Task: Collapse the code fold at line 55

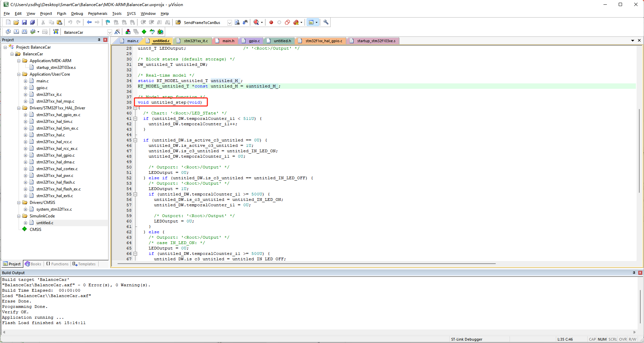Action: click(x=135, y=194)
